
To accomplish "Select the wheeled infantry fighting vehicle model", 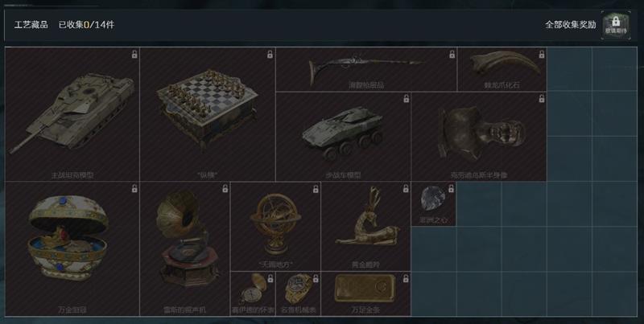I will (x=343, y=136).
